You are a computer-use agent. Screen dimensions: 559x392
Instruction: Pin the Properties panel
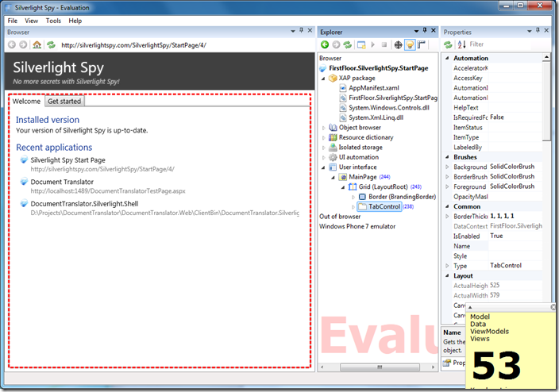(538, 31)
